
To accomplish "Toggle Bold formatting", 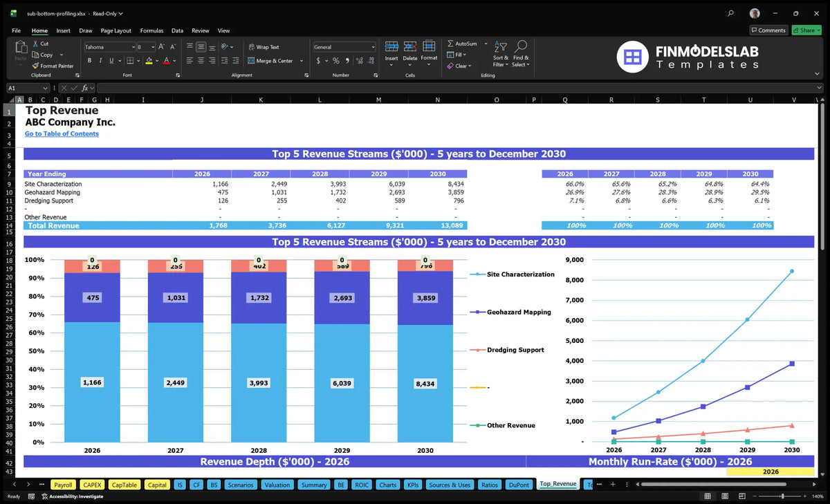I will tap(90, 61).
